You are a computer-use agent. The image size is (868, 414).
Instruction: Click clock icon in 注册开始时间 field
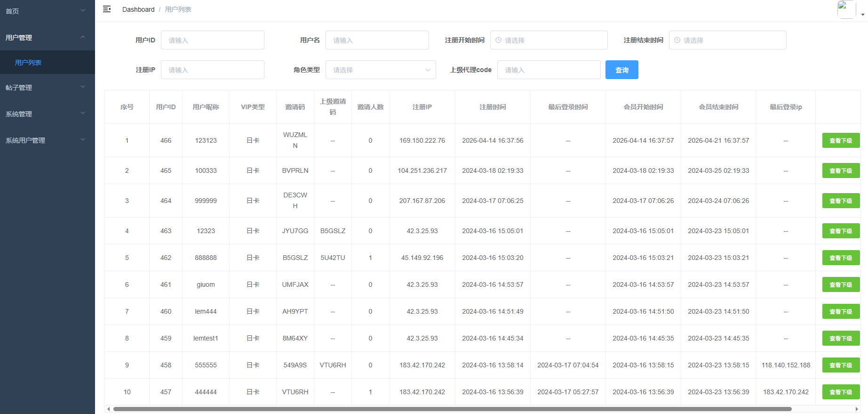coord(498,41)
